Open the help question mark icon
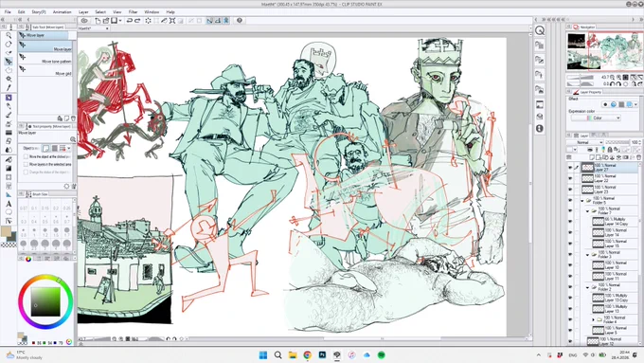The width and height of the screenshot is (644, 363). (240, 21)
